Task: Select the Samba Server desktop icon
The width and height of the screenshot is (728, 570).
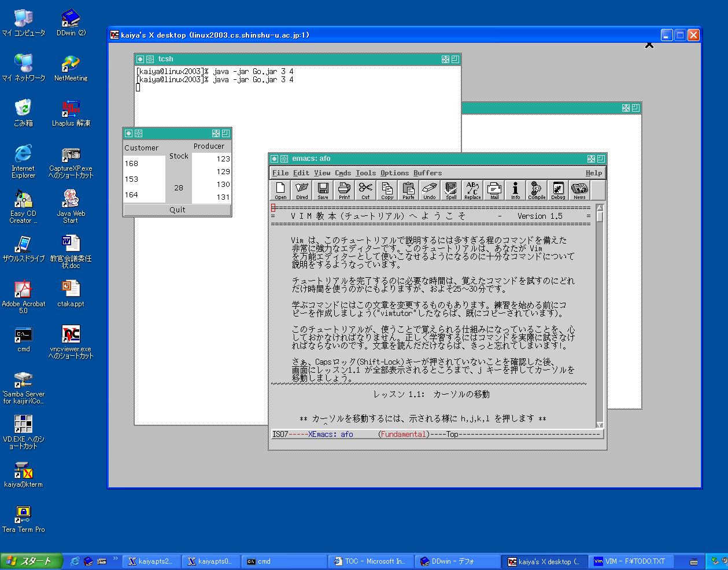Action: pyautogui.click(x=23, y=387)
